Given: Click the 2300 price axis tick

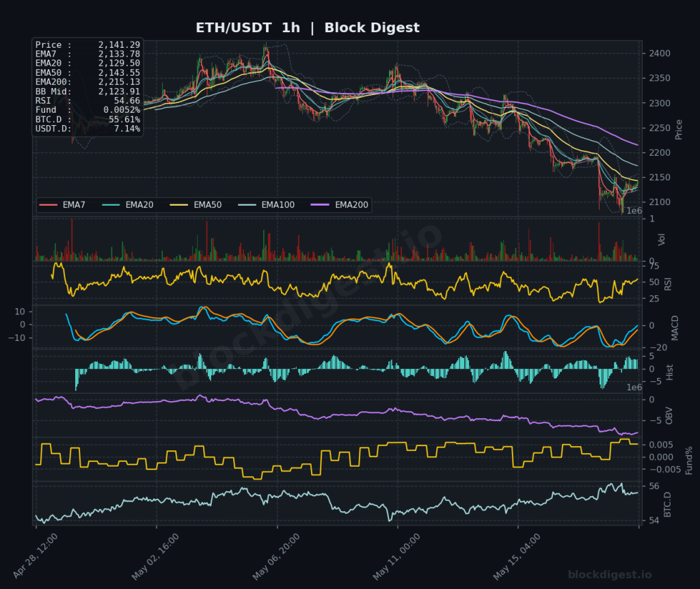Looking at the screenshot, I should [x=660, y=103].
